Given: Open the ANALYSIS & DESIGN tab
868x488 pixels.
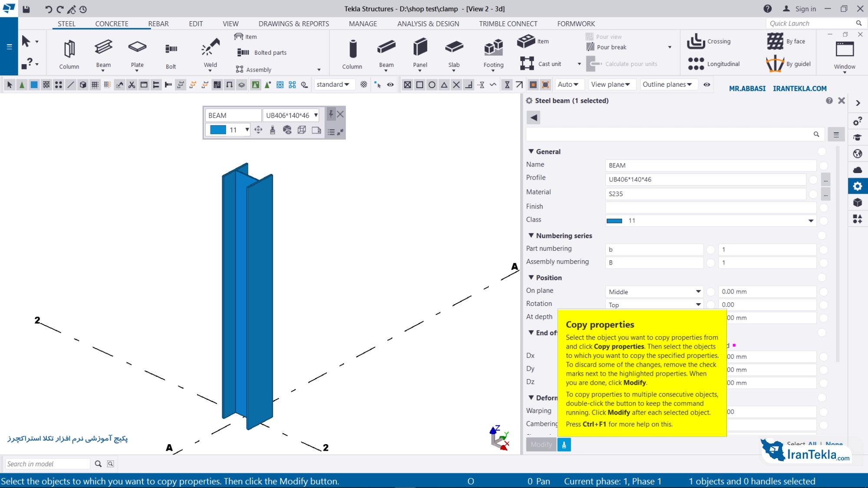Looking at the screenshot, I should [428, 24].
